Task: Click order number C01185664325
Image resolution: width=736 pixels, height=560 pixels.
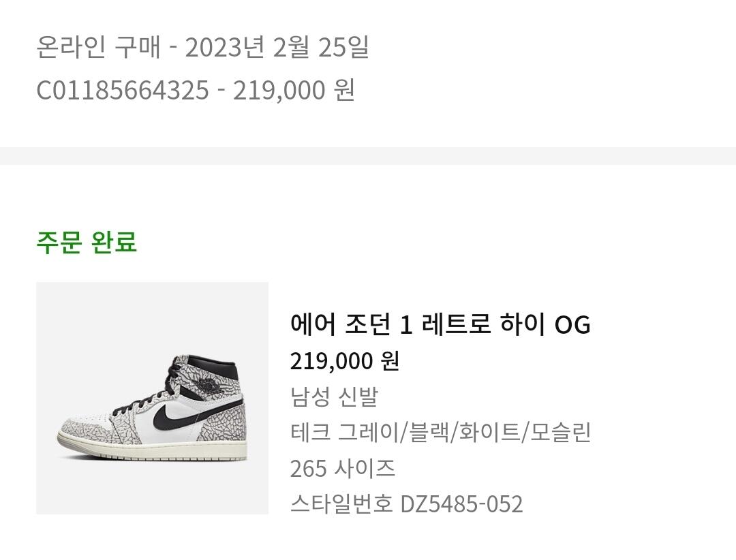Action: click(123, 90)
